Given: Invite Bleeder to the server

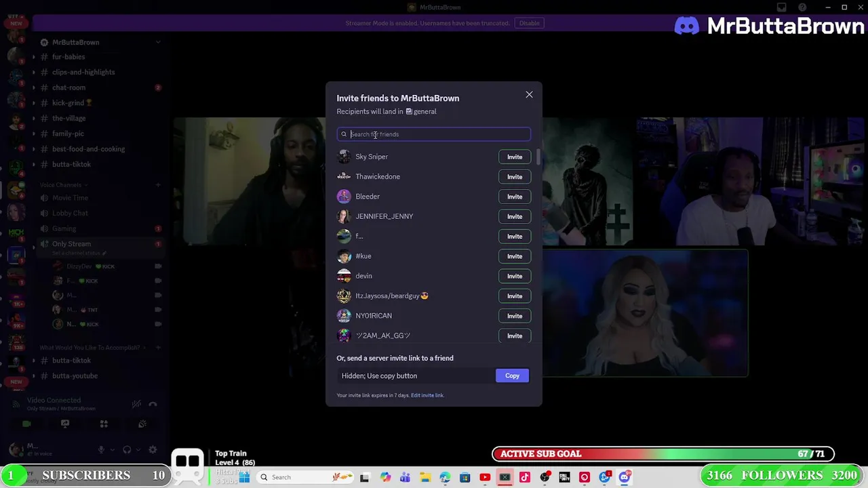Looking at the screenshot, I should [515, 197].
